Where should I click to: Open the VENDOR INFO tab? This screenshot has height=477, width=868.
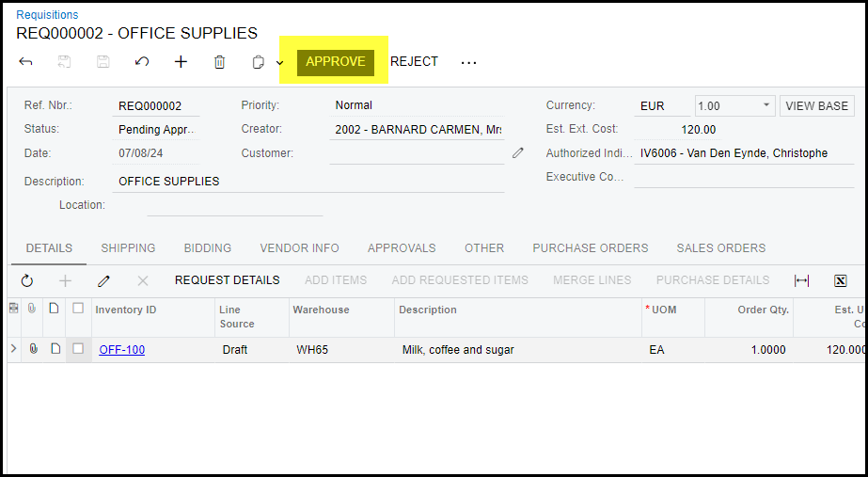299,248
